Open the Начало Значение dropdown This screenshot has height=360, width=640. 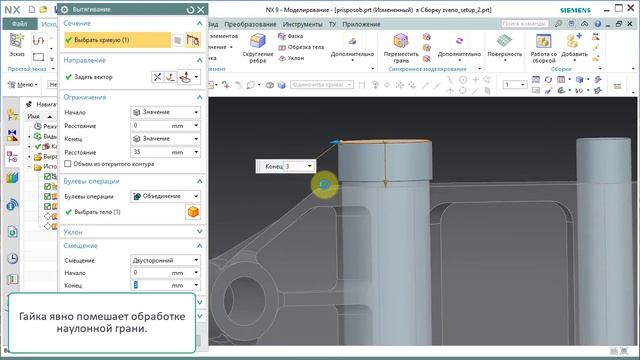pyautogui.click(x=165, y=112)
